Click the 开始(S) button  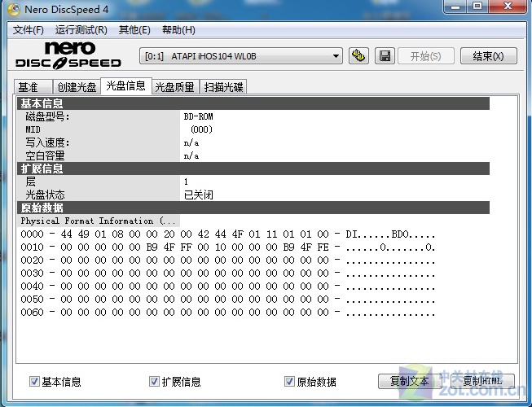coord(426,56)
